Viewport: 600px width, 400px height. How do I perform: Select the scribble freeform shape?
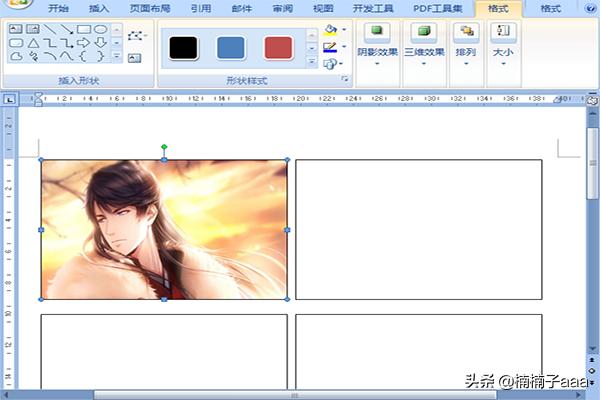click(x=33, y=56)
